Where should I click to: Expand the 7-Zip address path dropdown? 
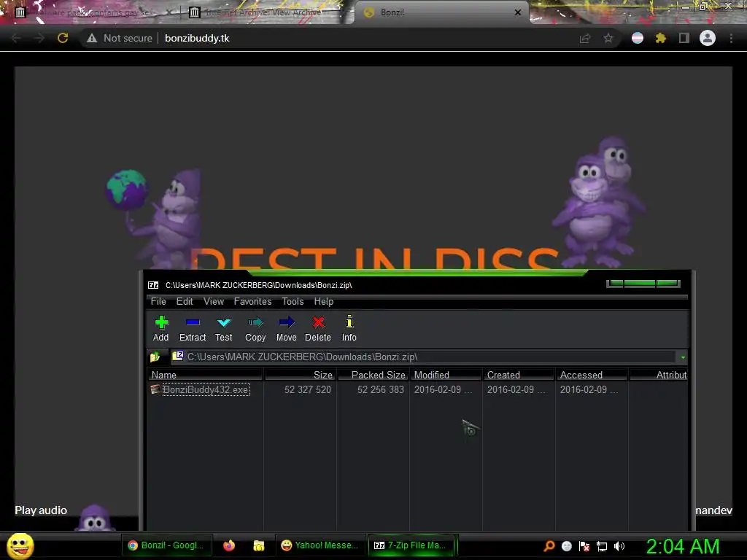tap(683, 357)
